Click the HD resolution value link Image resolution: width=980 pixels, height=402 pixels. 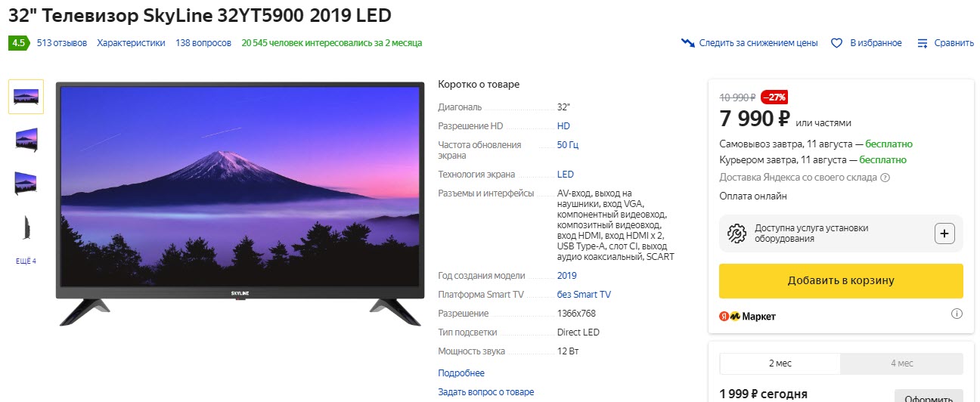563,126
